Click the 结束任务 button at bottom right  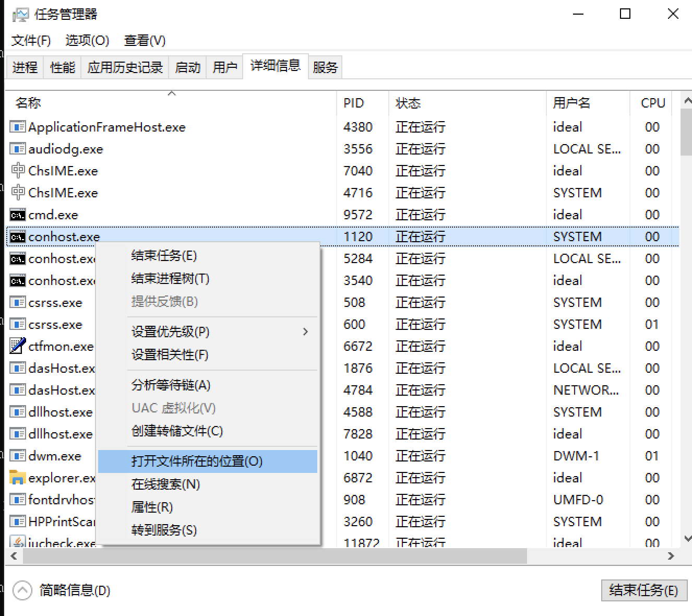[x=643, y=590]
